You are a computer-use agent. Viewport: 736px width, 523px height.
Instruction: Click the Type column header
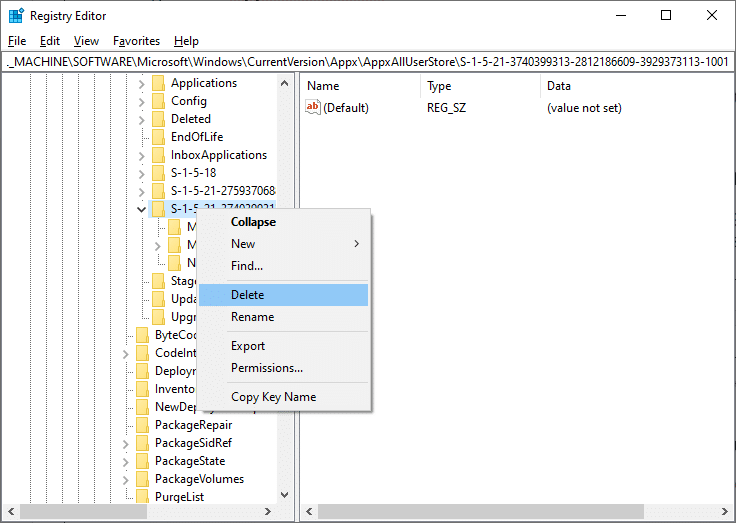click(481, 86)
